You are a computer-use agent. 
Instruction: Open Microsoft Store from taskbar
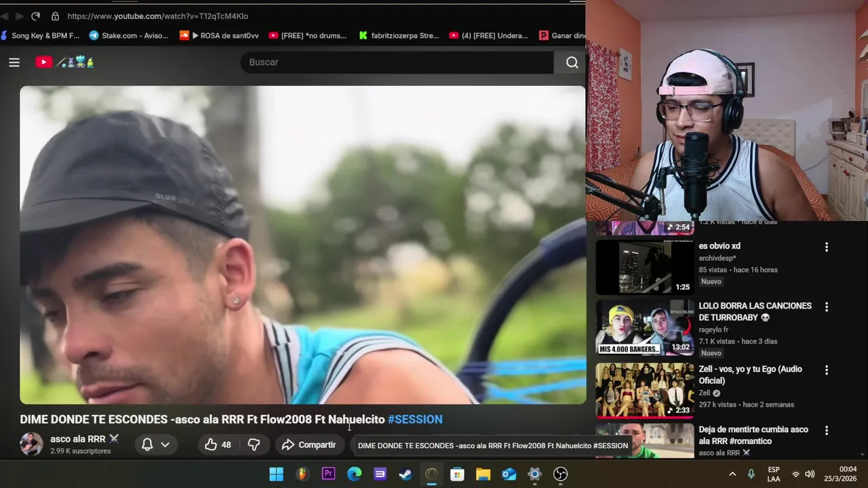click(x=457, y=474)
